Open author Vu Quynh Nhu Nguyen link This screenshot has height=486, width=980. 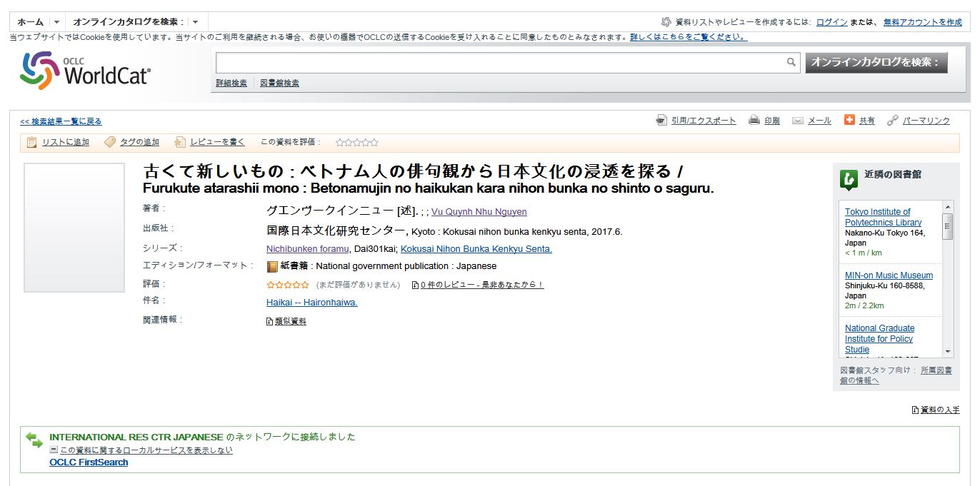tap(479, 212)
